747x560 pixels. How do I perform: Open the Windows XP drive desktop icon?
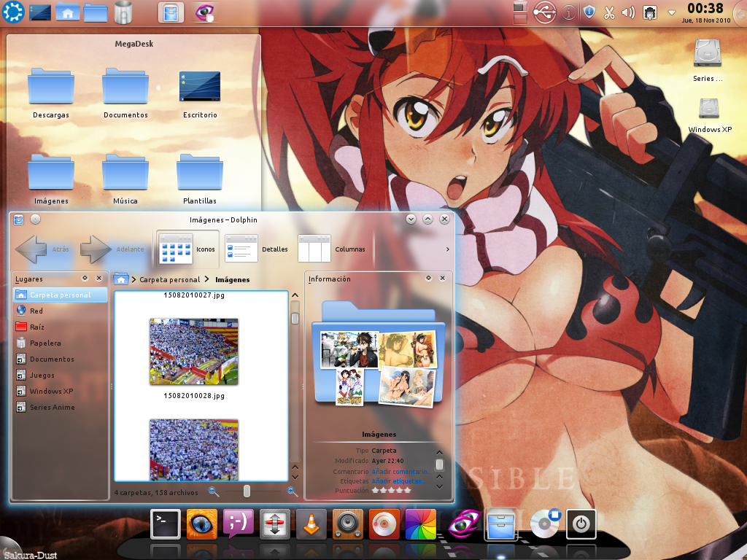[x=709, y=115]
